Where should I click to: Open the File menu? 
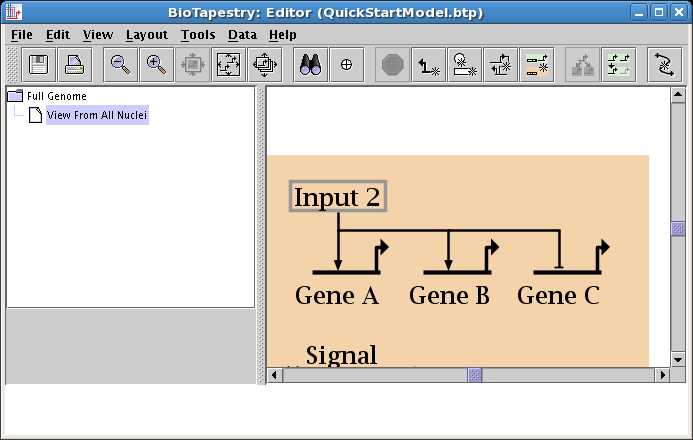click(21, 34)
